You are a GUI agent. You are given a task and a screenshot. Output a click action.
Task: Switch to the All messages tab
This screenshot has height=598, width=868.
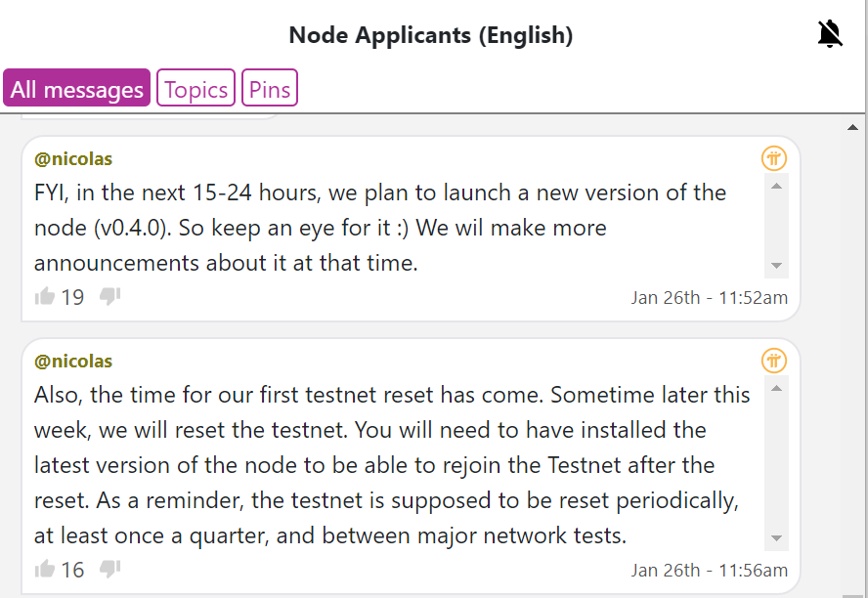pos(77,87)
